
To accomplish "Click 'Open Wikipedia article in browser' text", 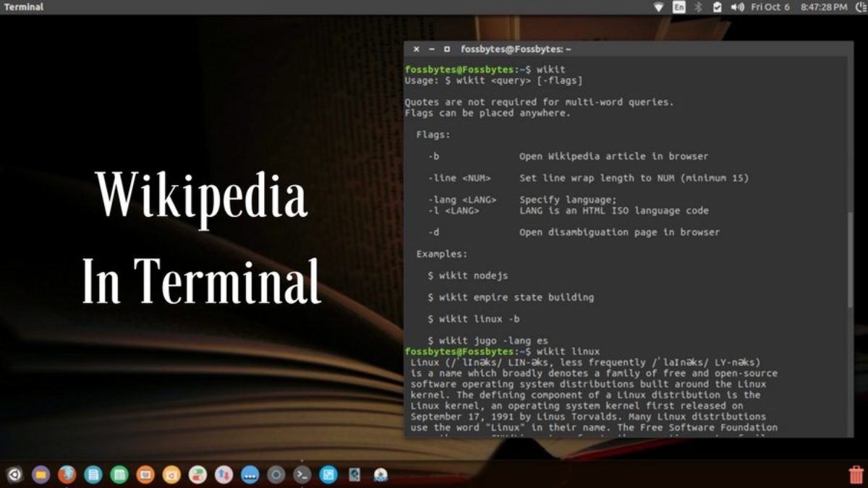I will (x=613, y=156).
